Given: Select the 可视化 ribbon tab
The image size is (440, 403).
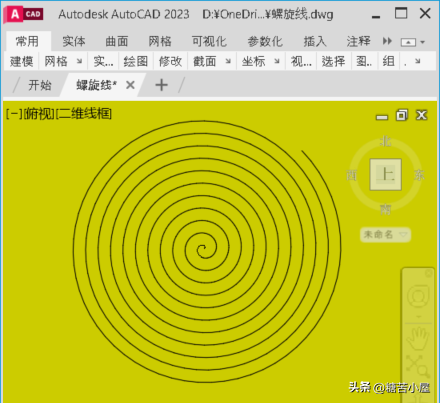Looking at the screenshot, I should click(209, 41).
